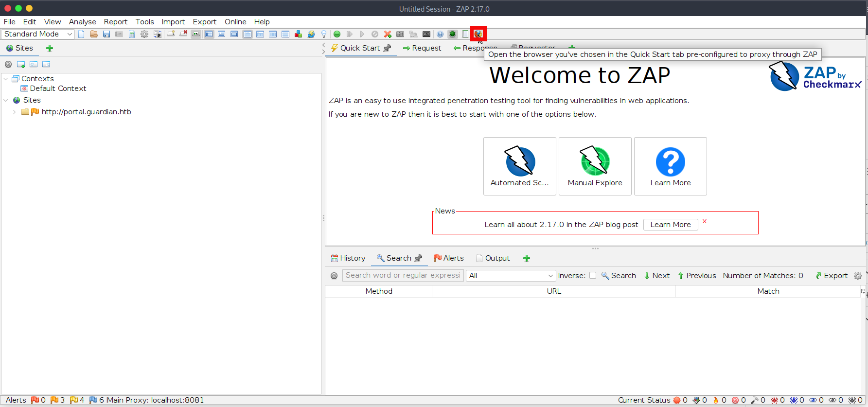
Task: Click the search word or regex input field
Action: (x=403, y=275)
